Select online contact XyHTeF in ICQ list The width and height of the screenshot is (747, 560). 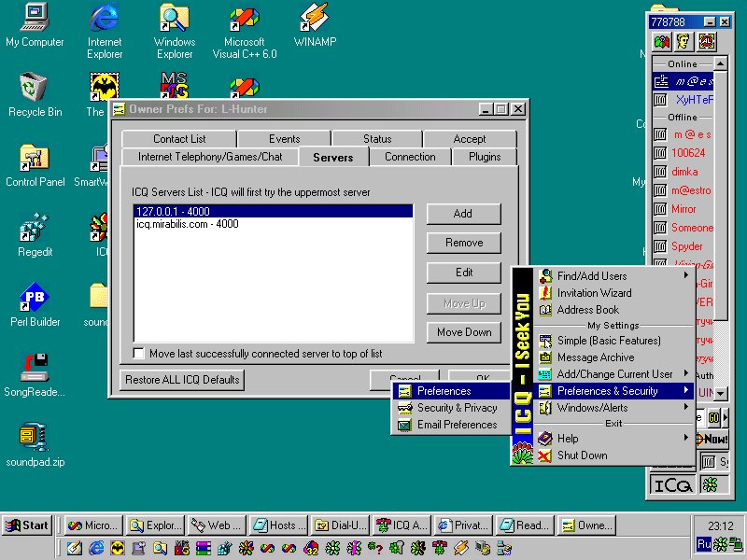683,100
